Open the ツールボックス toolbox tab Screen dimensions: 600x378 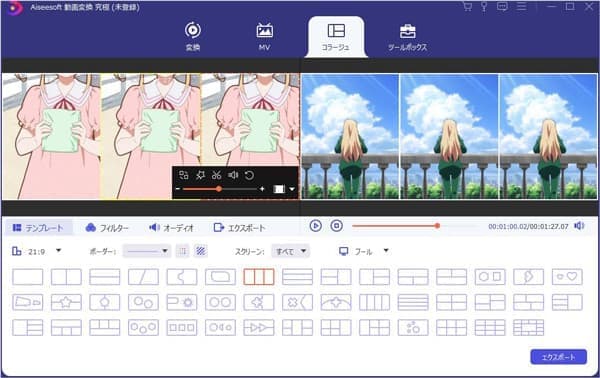[407, 37]
